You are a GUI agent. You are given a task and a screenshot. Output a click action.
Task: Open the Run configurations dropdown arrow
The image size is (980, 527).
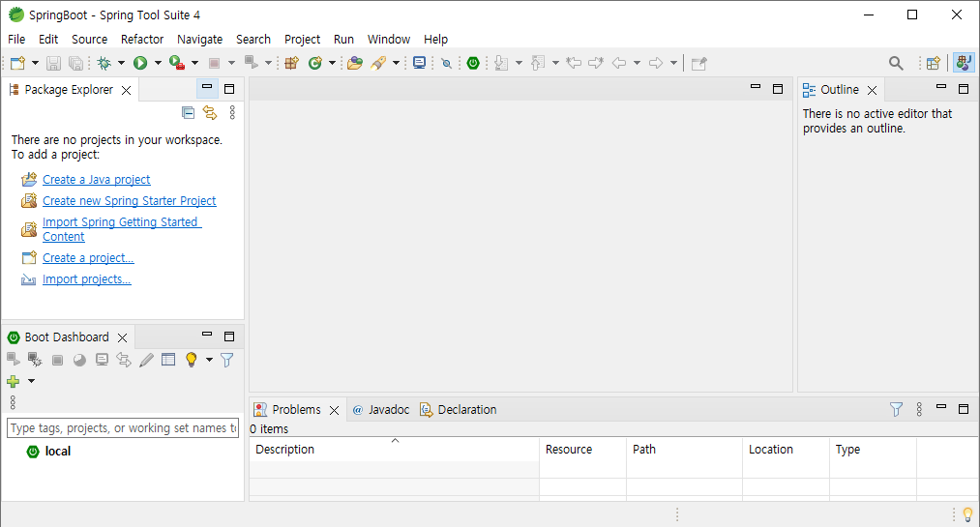[158, 63]
